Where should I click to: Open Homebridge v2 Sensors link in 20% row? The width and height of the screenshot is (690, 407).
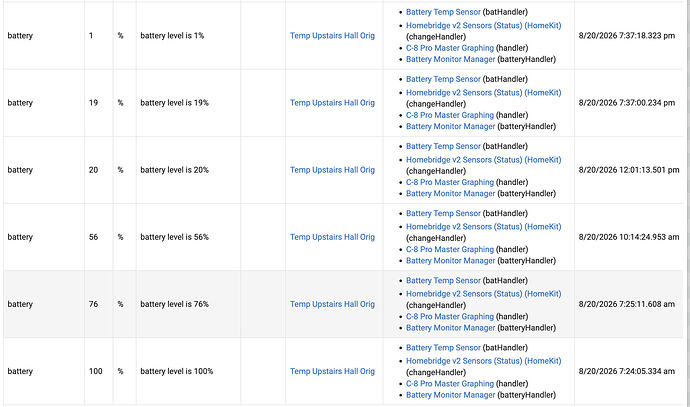click(484, 160)
